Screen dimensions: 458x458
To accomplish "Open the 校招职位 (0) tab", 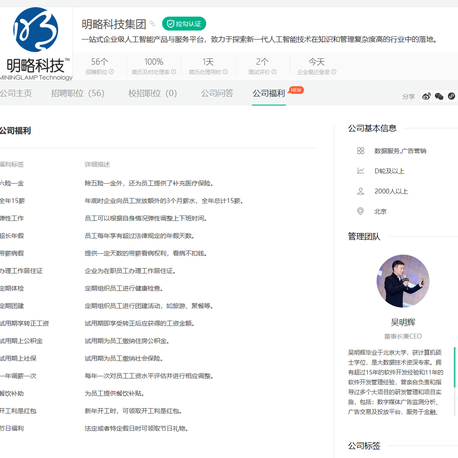I will [x=153, y=93].
